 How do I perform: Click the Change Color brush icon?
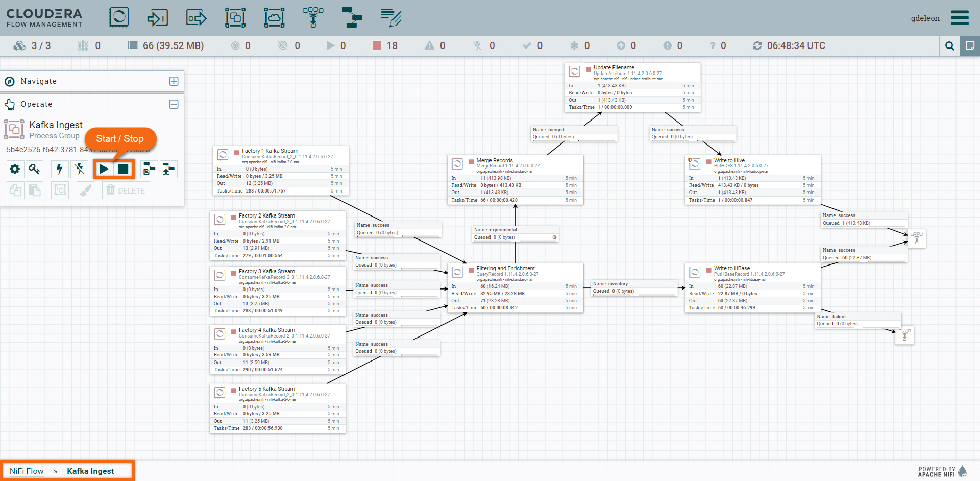pyautogui.click(x=85, y=190)
